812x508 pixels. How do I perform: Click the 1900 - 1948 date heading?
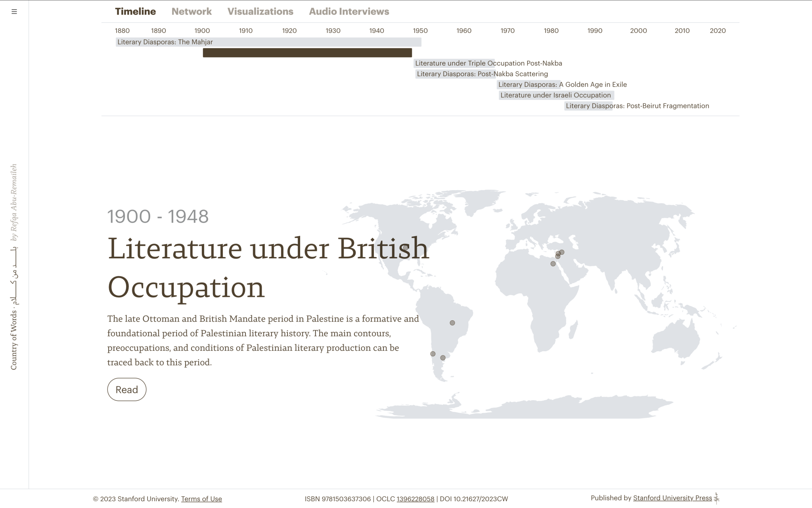158,216
